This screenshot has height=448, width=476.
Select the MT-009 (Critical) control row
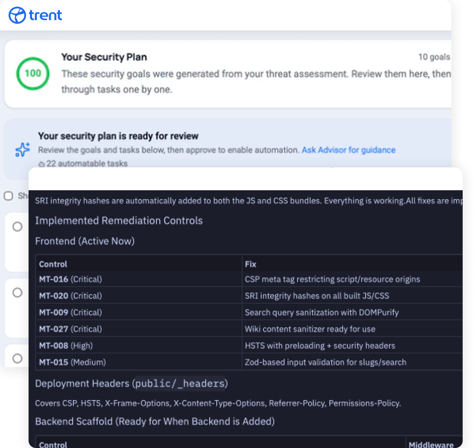click(70, 312)
